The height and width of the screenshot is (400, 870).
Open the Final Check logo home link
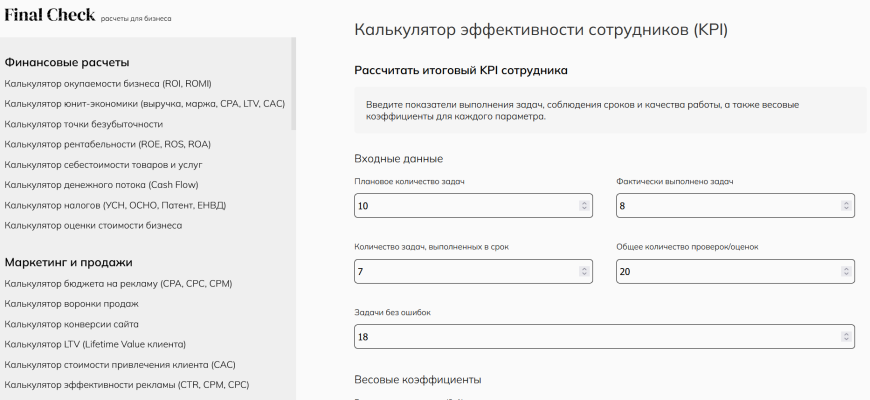click(50, 15)
